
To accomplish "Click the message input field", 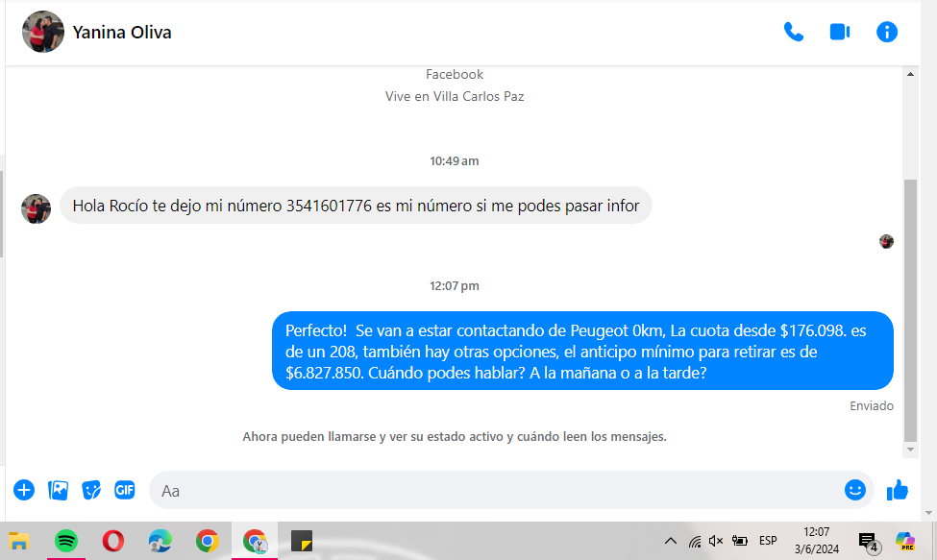I will click(x=500, y=490).
